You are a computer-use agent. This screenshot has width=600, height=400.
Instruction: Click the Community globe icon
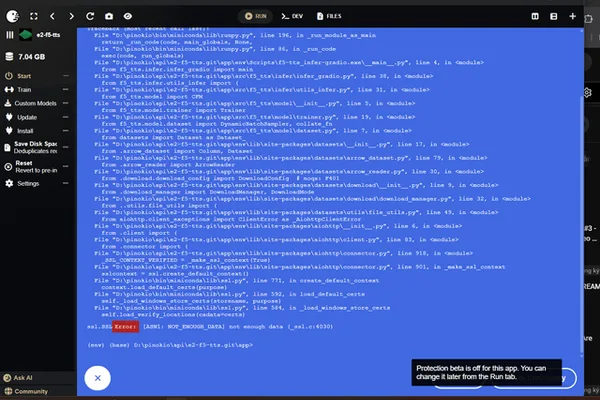8,392
